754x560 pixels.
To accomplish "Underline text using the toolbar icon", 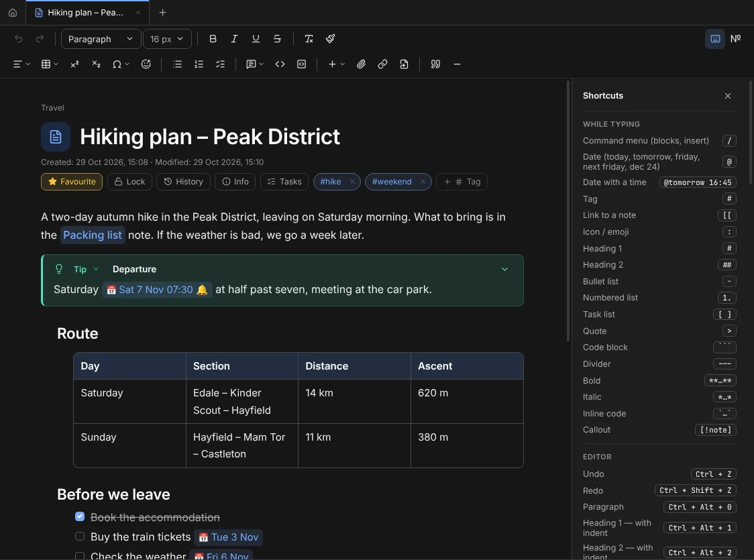I will pyautogui.click(x=256, y=39).
